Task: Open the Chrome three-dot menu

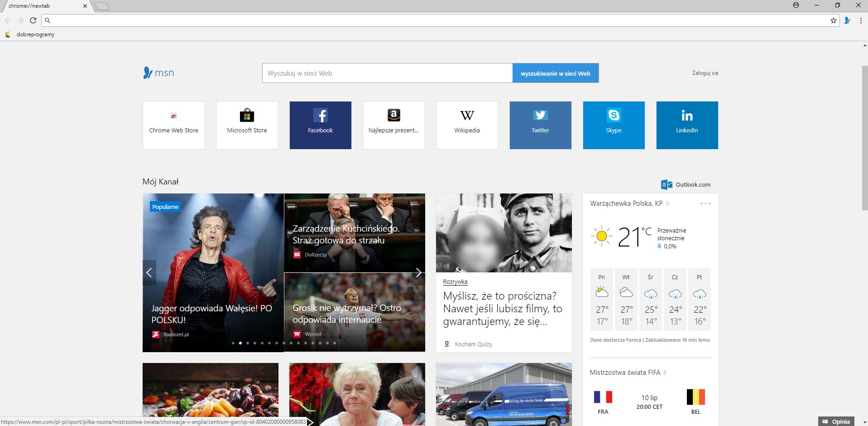Action: 861,20
